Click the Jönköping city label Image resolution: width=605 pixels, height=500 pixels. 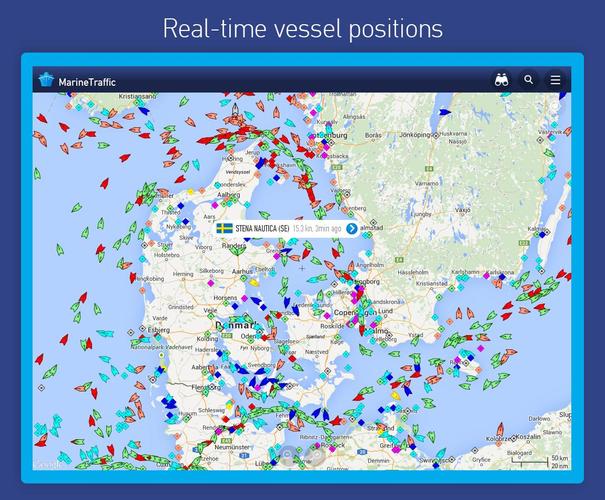[415, 135]
